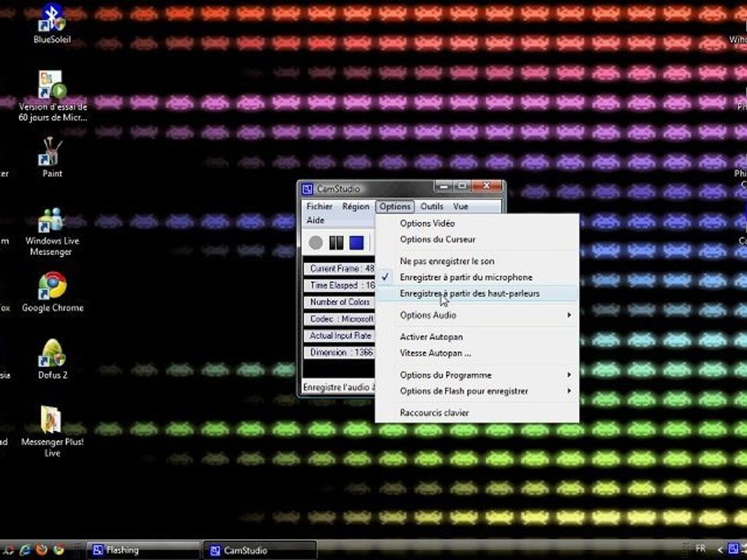The image size is (747, 560).
Task: Switch to the Flashing taskbar window
Action: click(x=143, y=550)
